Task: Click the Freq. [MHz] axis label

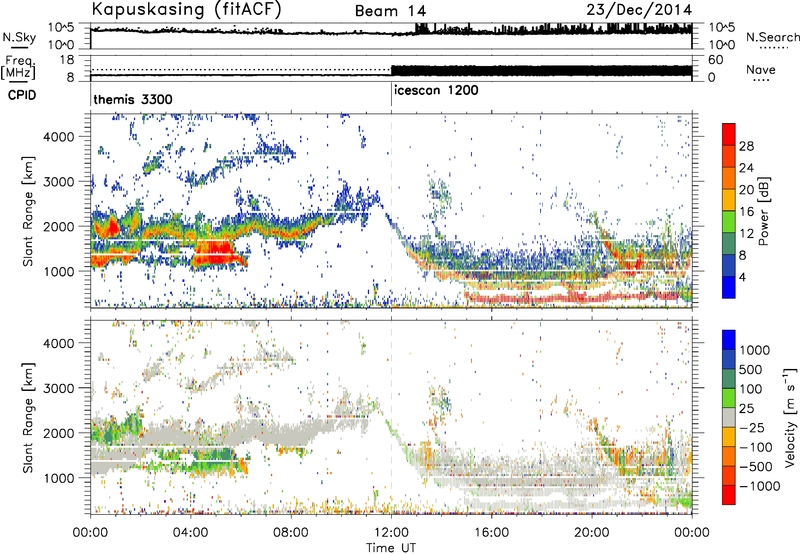Action: pyautogui.click(x=19, y=67)
